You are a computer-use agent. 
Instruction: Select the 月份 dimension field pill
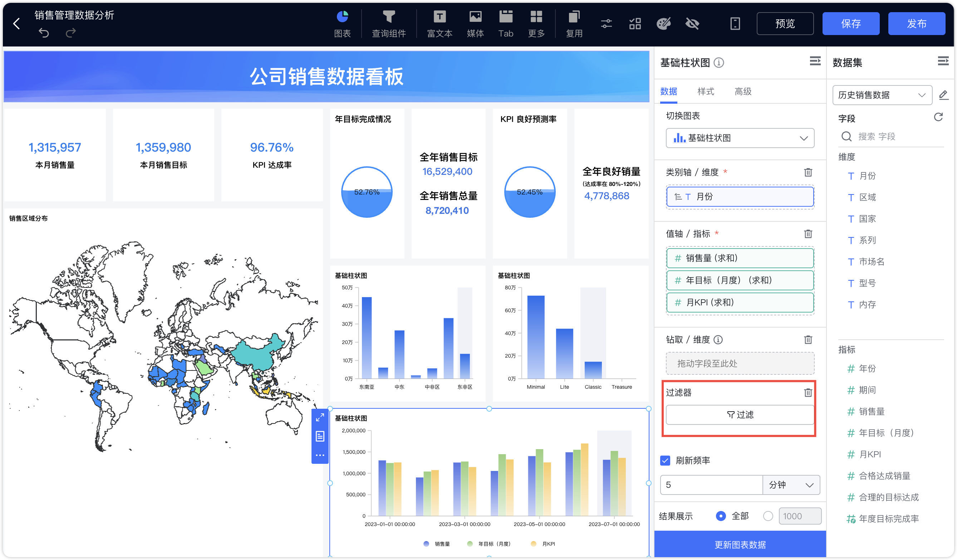tap(740, 197)
